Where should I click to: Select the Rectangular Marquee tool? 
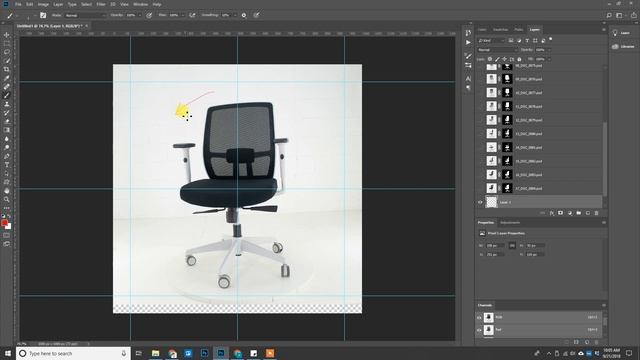click(7, 43)
